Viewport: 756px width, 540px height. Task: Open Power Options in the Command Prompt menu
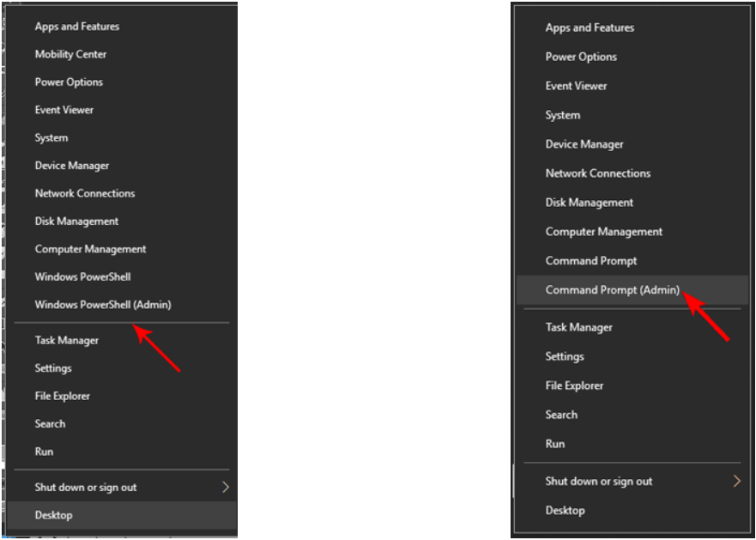pyautogui.click(x=581, y=57)
